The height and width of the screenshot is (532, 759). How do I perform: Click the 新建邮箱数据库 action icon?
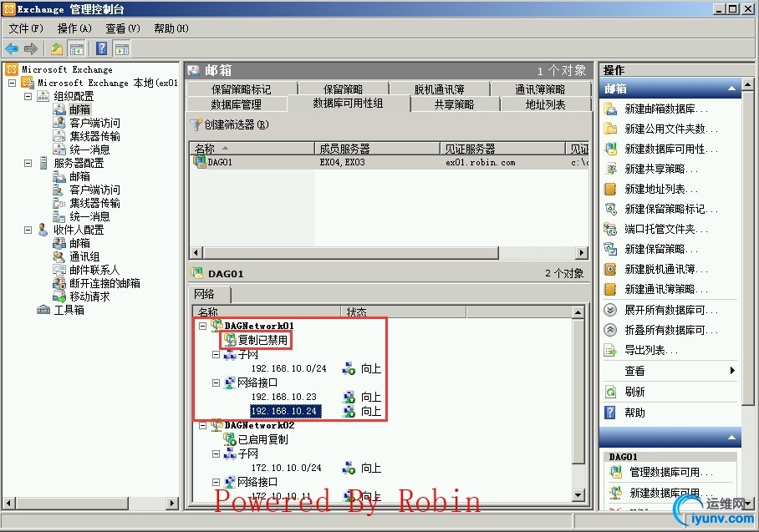[610, 109]
